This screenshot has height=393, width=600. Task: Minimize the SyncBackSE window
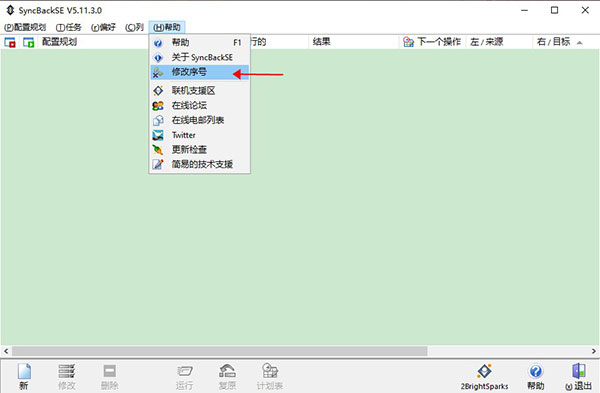(x=525, y=10)
